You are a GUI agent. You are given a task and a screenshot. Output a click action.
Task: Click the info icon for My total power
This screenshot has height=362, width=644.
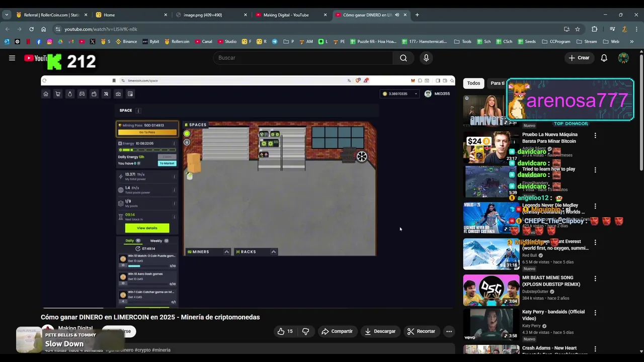(175, 176)
